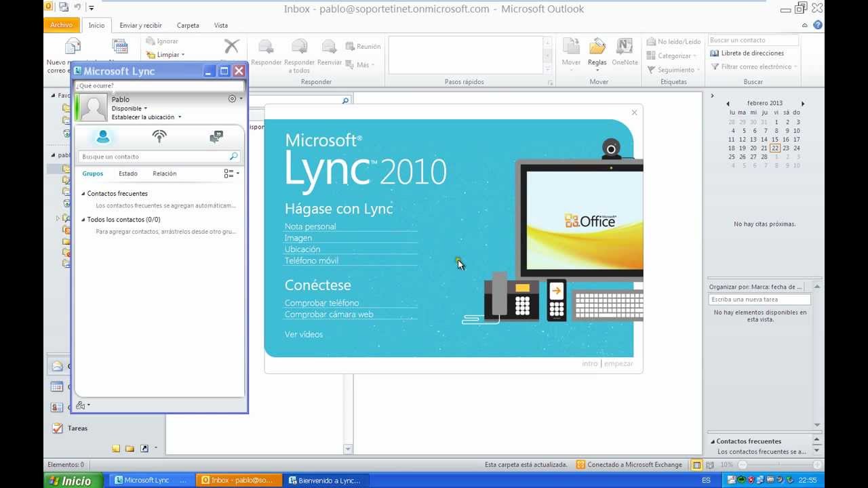Open the Más dropdown in Responder group
This screenshot has height=488, width=868.
coord(360,65)
